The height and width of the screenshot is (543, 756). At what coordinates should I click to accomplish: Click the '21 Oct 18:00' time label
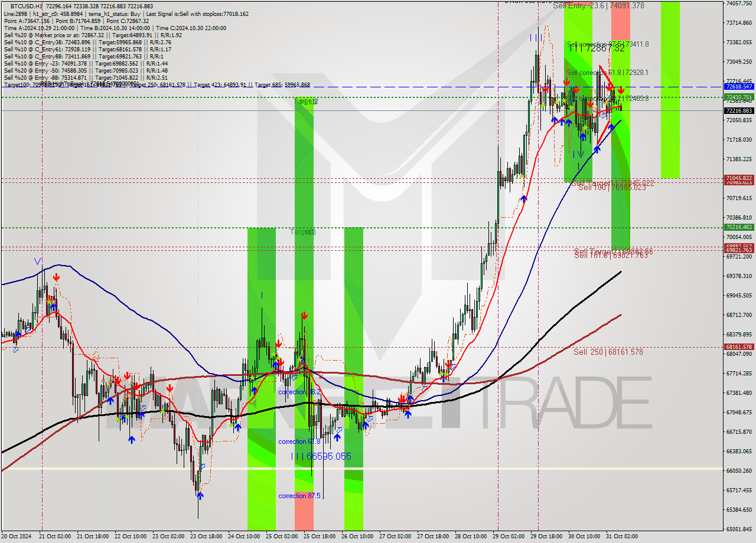[93, 537]
